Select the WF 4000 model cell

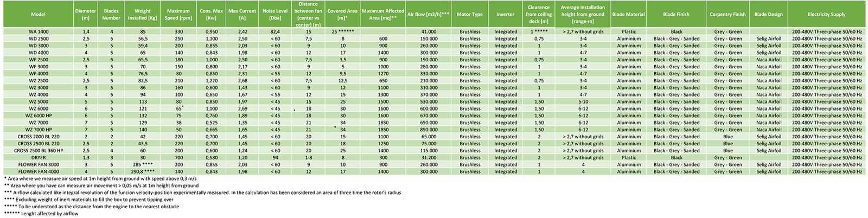pyautogui.click(x=39, y=74)
